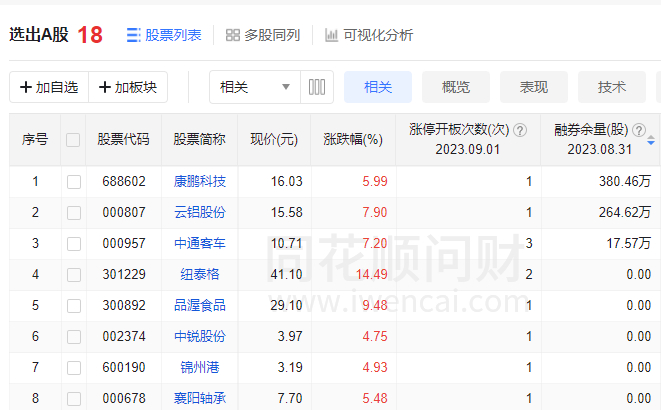Select the 相关 tab
The width and height of the screenshot is (661, 410).
[378, 87]
